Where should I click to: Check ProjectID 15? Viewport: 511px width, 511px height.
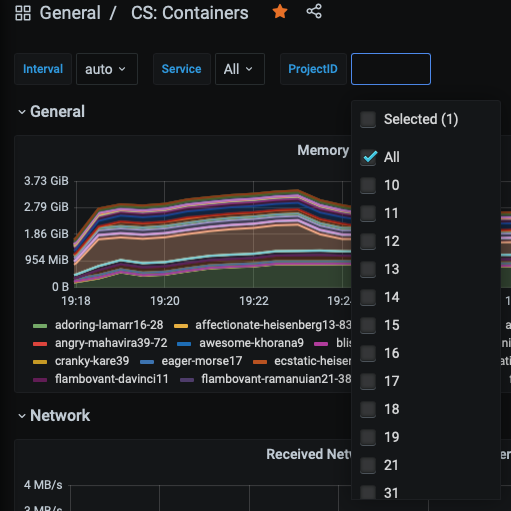click(x=368, y=325)
